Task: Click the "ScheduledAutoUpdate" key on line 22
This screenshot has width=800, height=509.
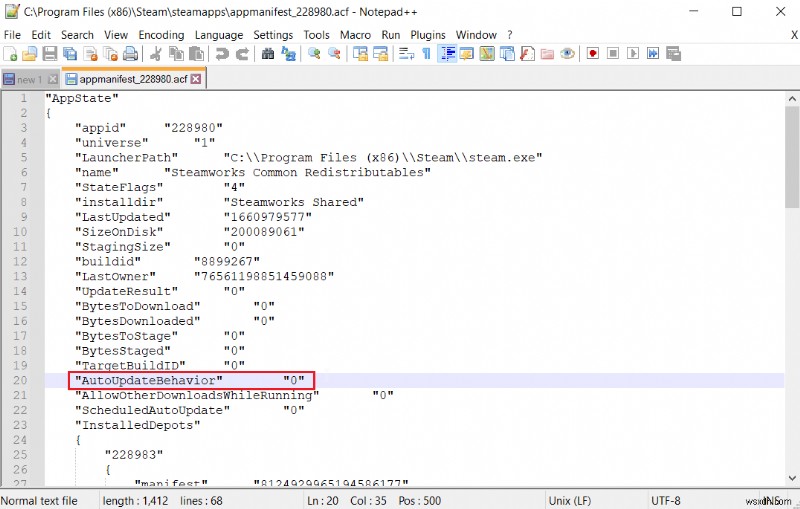Action: (153, 410)
